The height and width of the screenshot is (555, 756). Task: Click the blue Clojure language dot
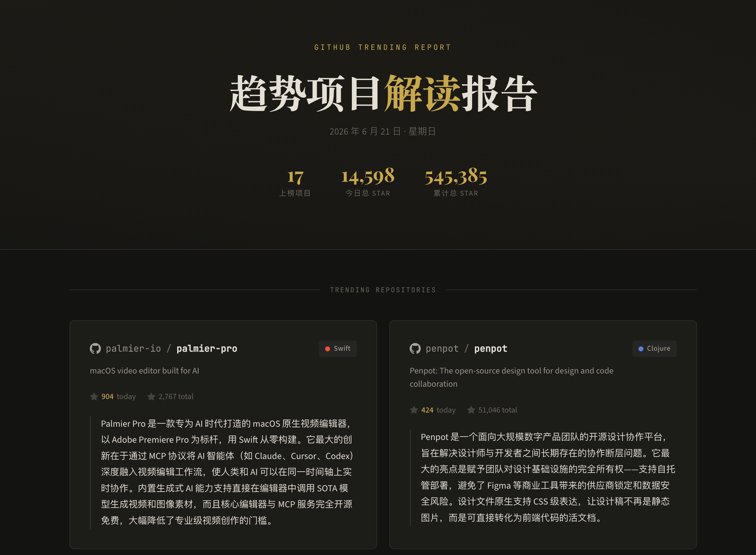(641, 349)
